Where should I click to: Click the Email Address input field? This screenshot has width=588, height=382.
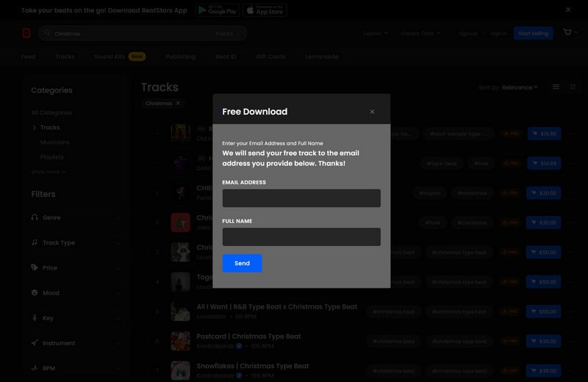301,198
